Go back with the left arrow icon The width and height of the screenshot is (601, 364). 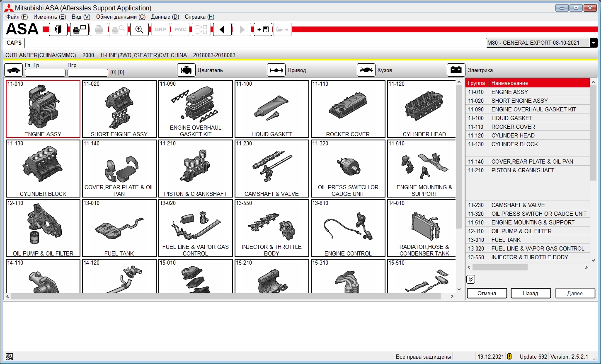point(222,29)
